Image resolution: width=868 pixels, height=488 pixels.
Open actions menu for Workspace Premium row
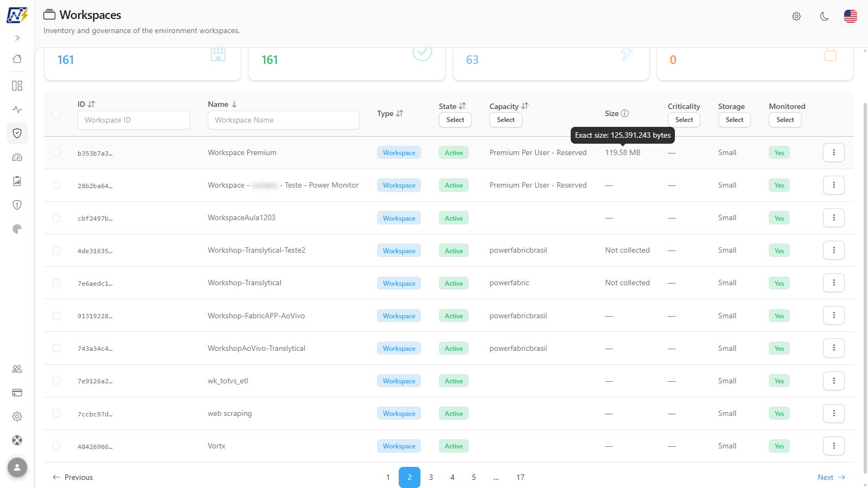coord(834,152)
